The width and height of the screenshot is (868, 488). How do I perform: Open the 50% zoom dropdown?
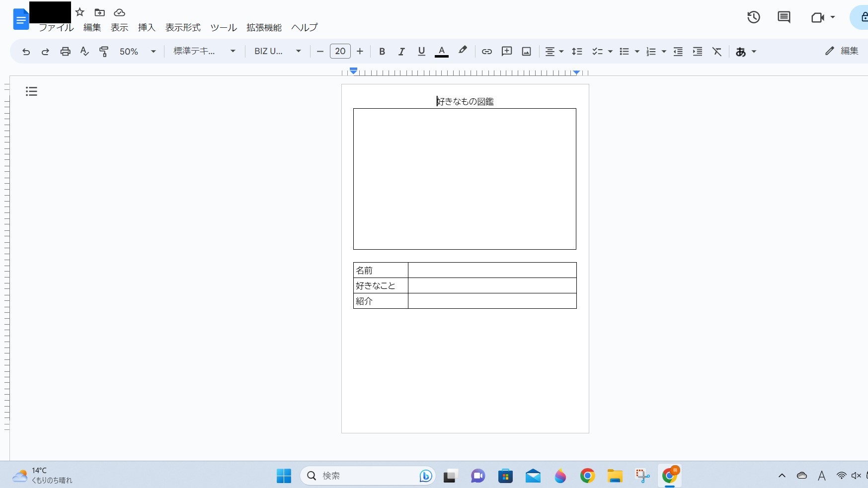(138, 52)
